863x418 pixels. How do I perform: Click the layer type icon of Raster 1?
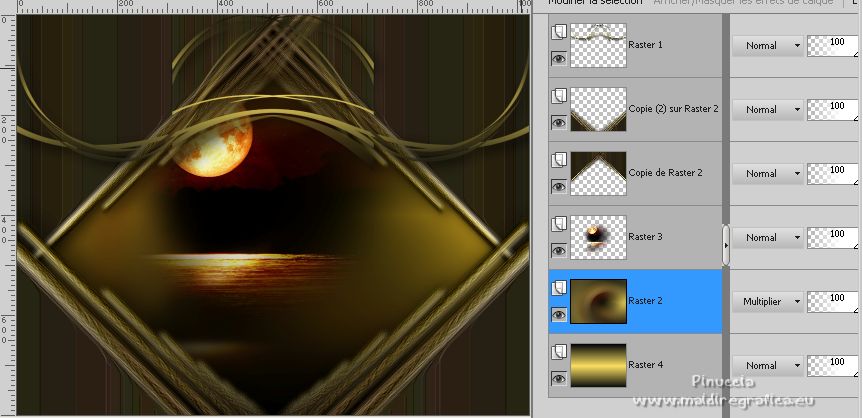pos(559,32)
